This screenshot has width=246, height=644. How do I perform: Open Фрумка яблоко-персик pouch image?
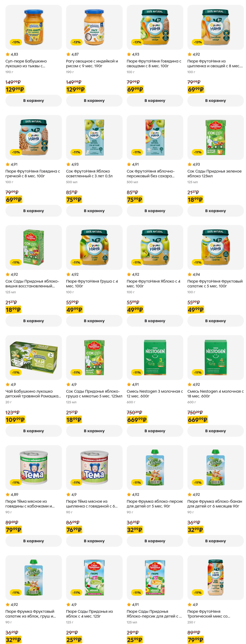(155, 467)
